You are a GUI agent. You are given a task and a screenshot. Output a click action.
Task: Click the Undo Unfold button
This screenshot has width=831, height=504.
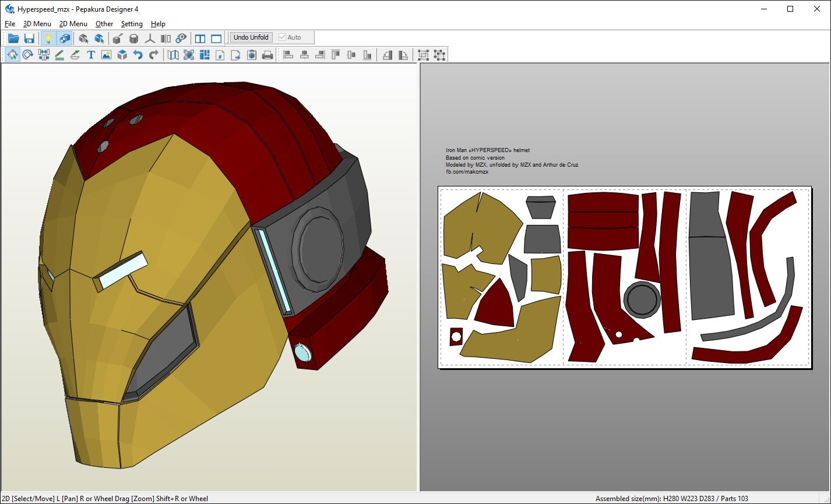point(251,37)
